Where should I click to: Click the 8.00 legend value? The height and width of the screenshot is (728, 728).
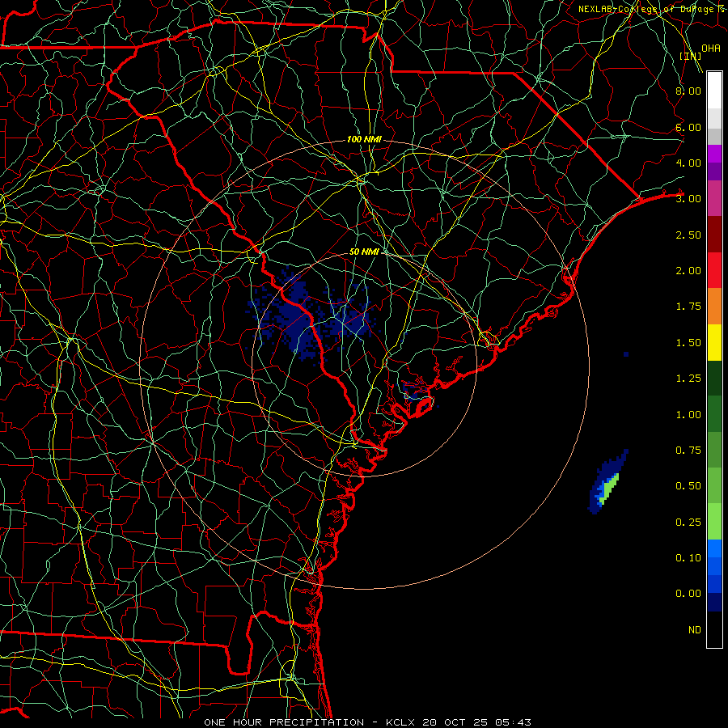(688, 91)
